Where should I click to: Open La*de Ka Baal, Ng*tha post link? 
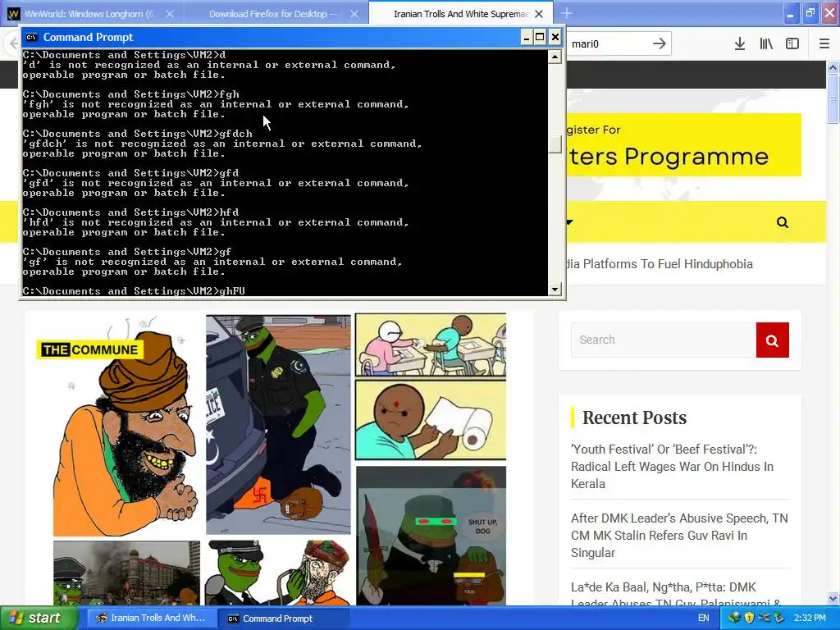click(676, 594)
